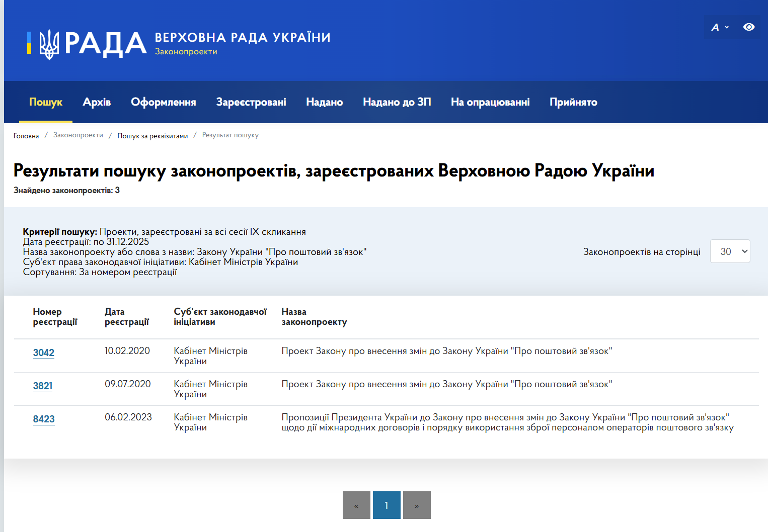
Task: Click the Законопроекти breadcrumb
Action: pos(78,135)
